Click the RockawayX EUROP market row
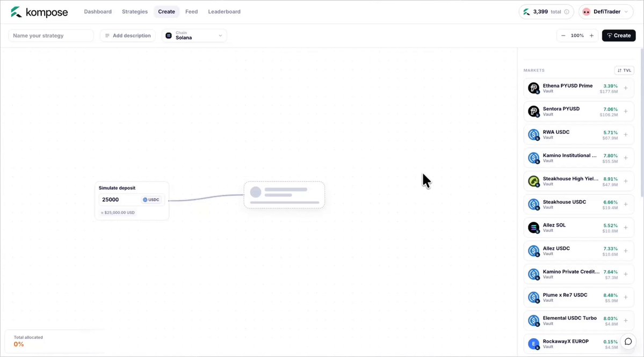The image size is (644, 357). coord(578,344)
